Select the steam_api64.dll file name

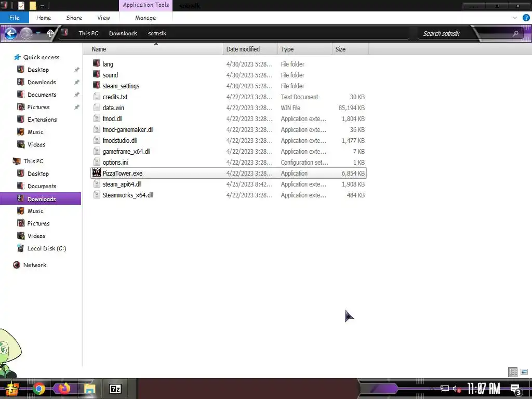122,184
